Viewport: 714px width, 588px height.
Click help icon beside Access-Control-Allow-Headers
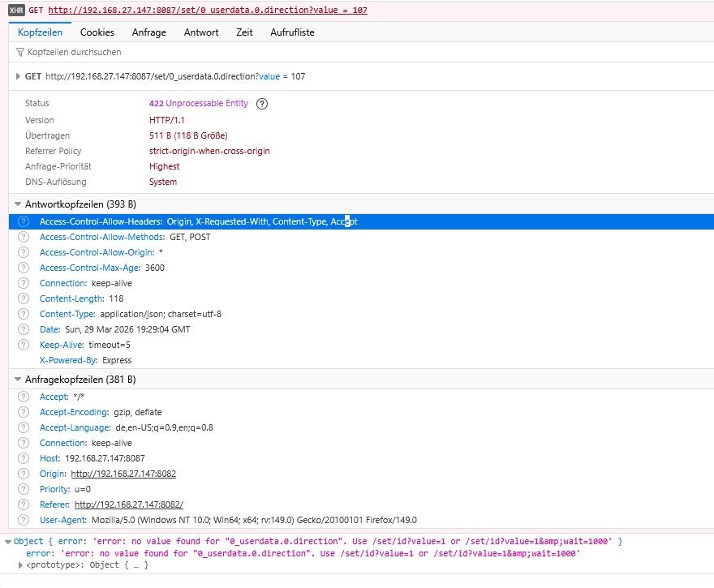coord(24,221)
